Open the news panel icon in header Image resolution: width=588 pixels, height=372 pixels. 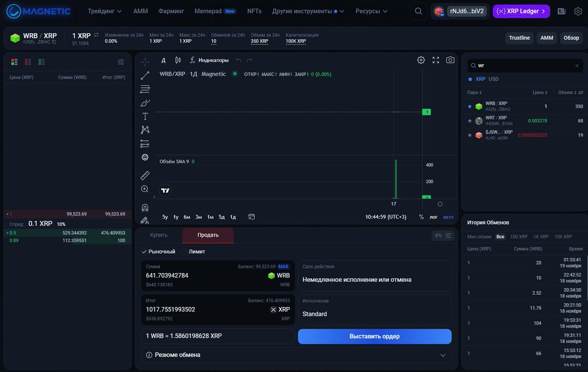coord(562,11)
